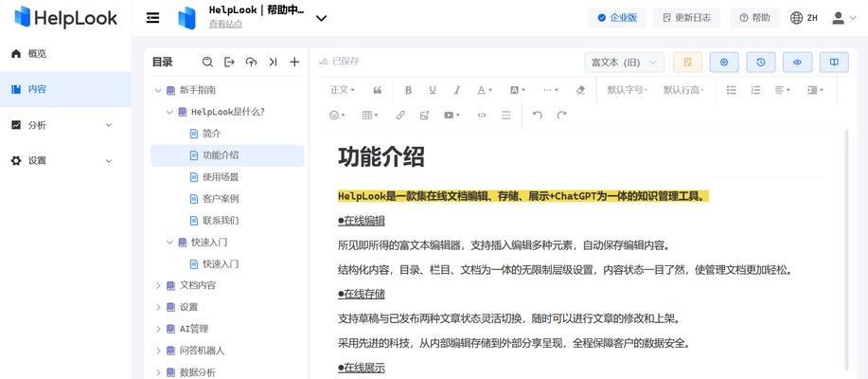
Task: Insert a numbered list
Action: pyautogui.click(x=755, y=90)
